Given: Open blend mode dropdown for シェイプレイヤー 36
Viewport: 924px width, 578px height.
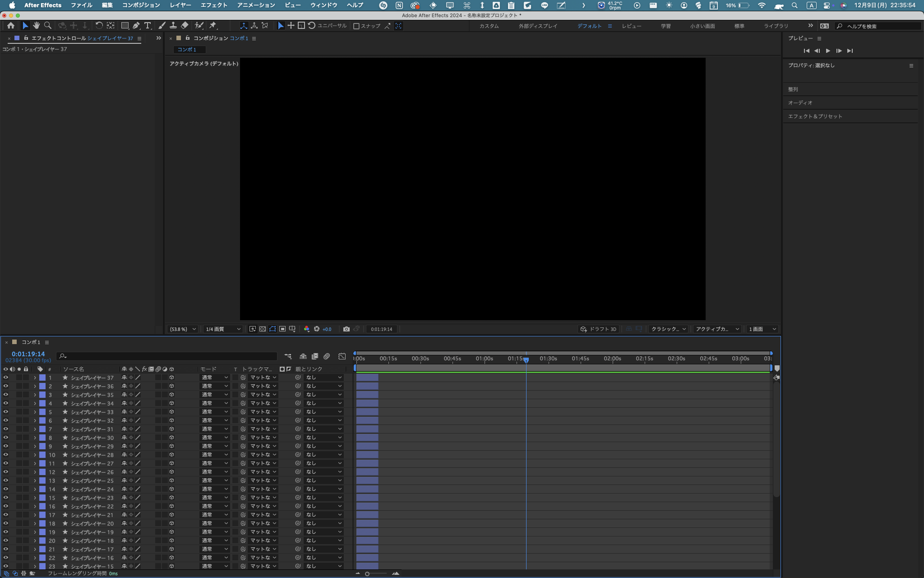Looking at the screenshot, I should point(214,386).
